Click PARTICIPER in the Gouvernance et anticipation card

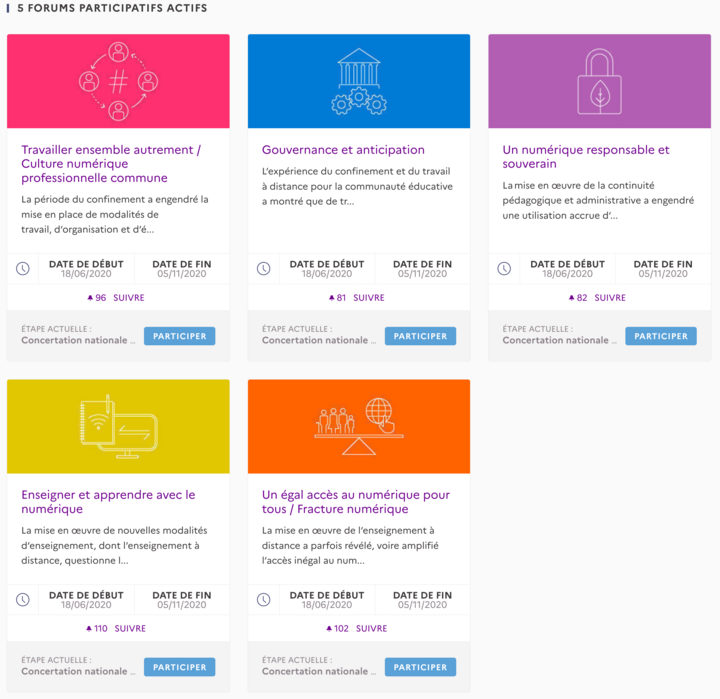[x=420, y=336]
